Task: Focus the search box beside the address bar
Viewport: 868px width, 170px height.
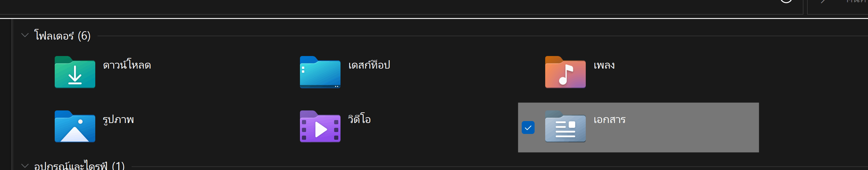Action: [x=838, y=7]
